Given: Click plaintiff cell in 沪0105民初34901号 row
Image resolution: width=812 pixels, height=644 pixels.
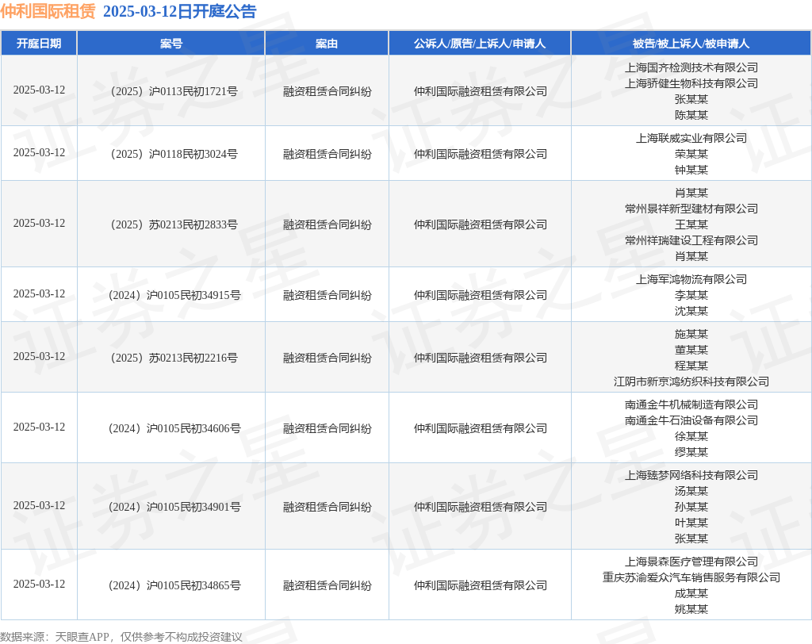Looking at the screenshot, I should click(480, 507).
